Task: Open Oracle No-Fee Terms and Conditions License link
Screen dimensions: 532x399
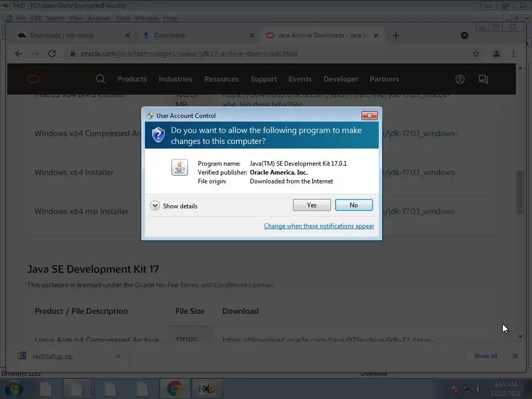Action: [203, 285]
